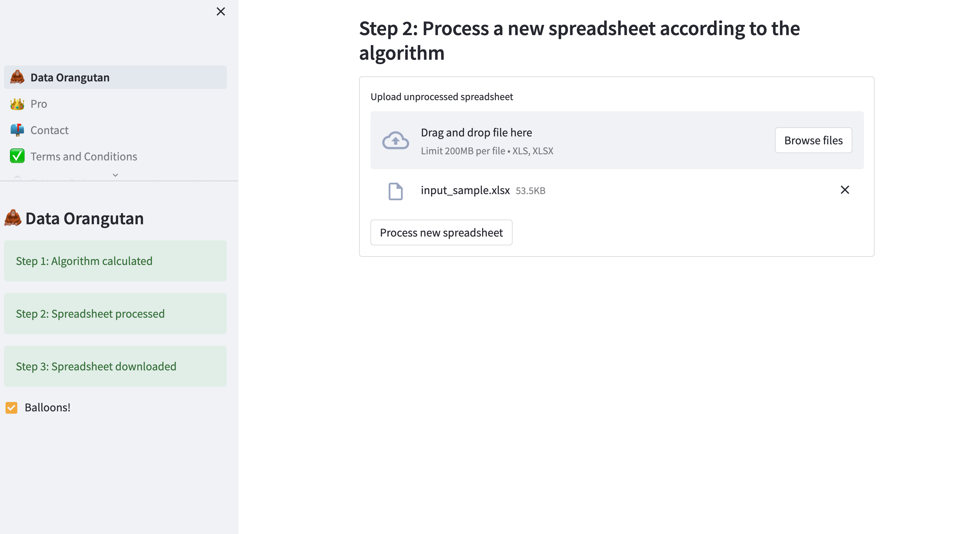Click the file icon next to input_sample.xlsx
980x534 pixels.
pyautogui.click(x=395, y=191)
